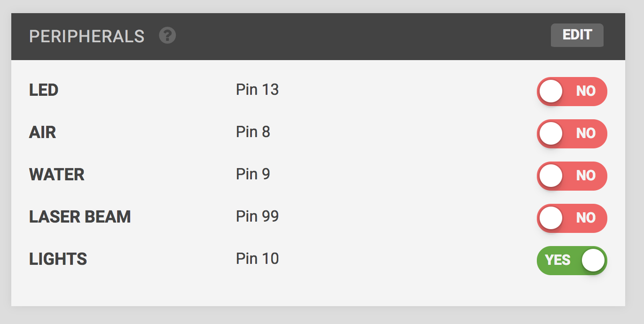644x324 pixels.
Task: Click Pin 9 in the WATER row
Action: (253, 174)
